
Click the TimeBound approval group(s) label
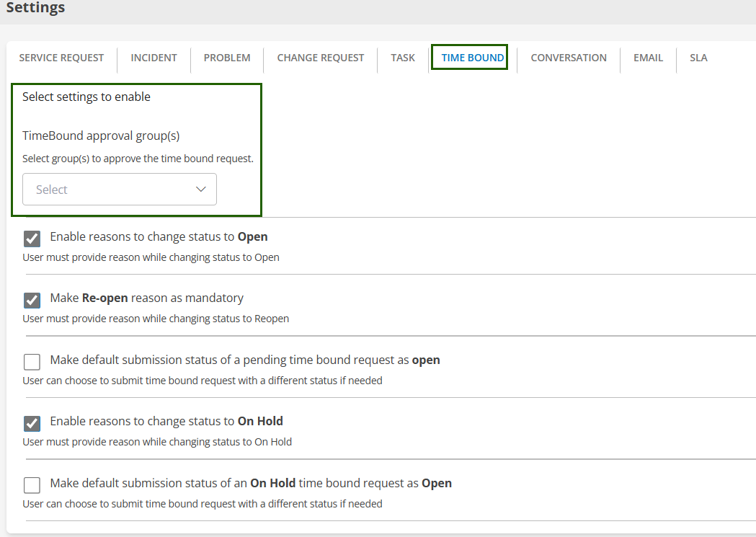pos(101,136)
